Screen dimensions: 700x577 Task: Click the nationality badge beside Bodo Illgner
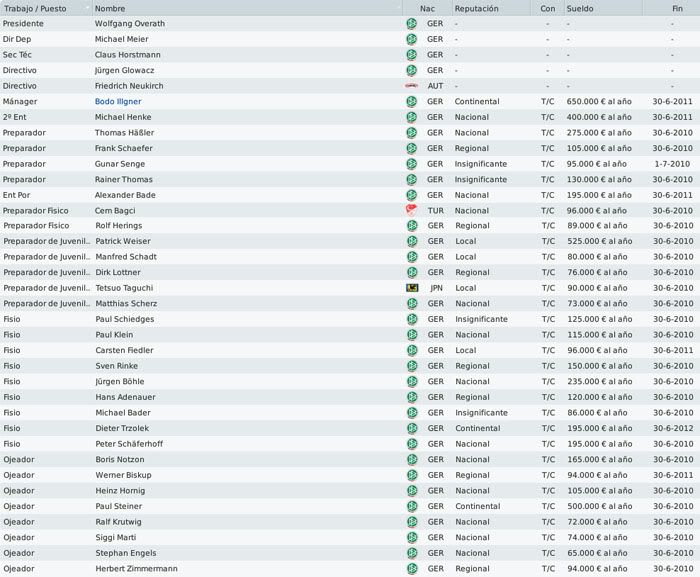pyautogui.click(x=412, y=101)
